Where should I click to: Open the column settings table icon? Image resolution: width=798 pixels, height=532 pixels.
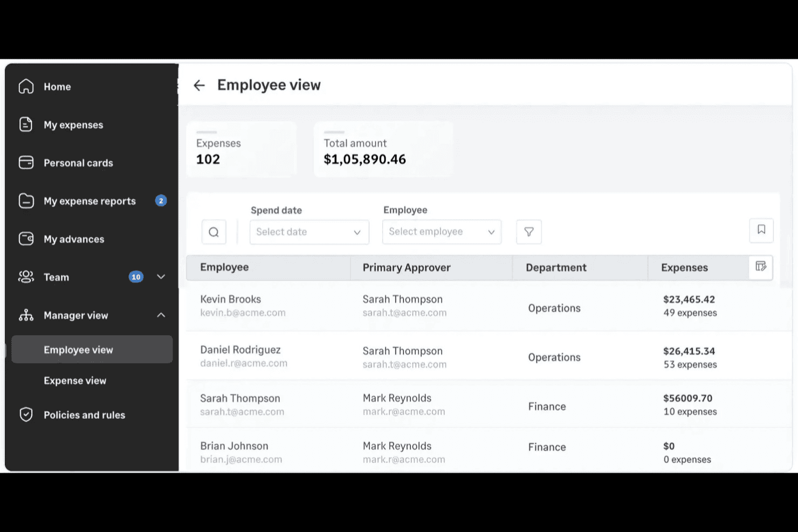tap(761, 267)
